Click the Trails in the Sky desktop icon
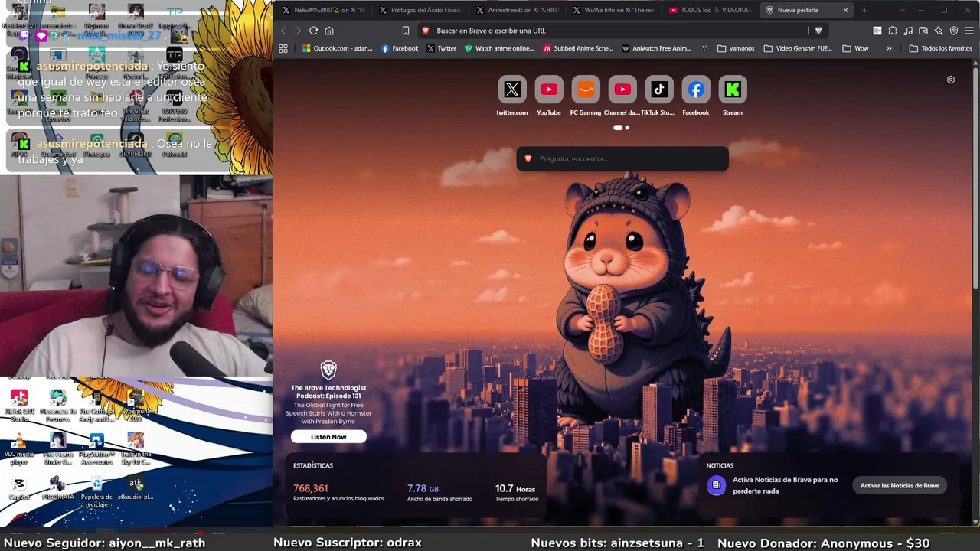Image resolution: width=980 pixels, height=551 pixels. [136, 448]
